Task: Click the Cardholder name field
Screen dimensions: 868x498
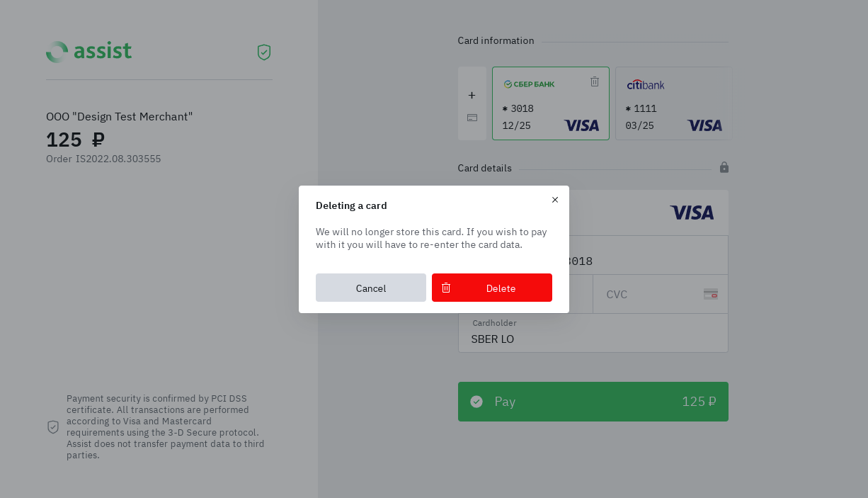Action: click(x=593, y=339)
